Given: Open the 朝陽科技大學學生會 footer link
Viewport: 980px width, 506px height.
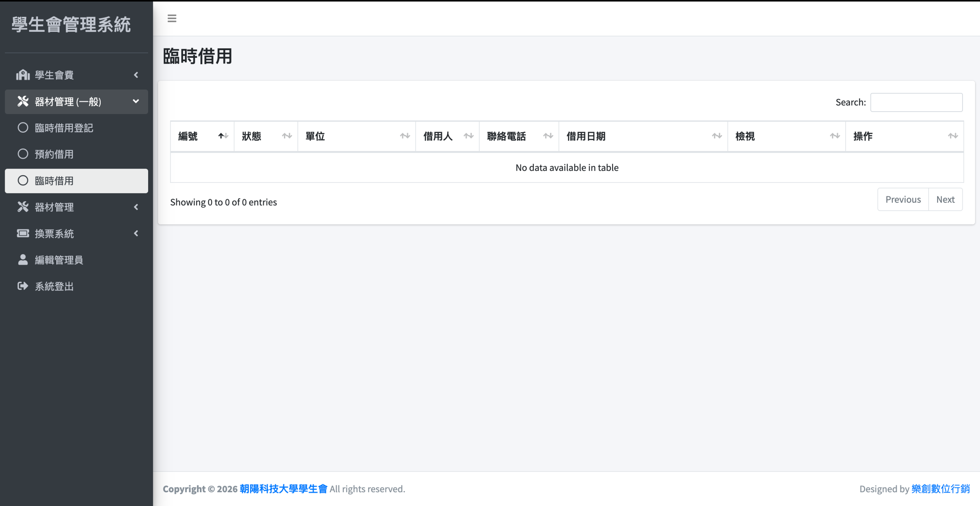Looking at the screenshot, I should [283, 489].
